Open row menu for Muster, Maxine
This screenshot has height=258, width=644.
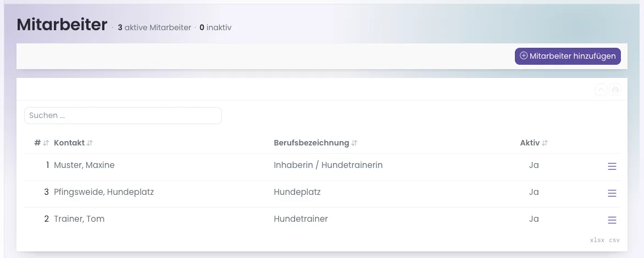click(612, 166)
